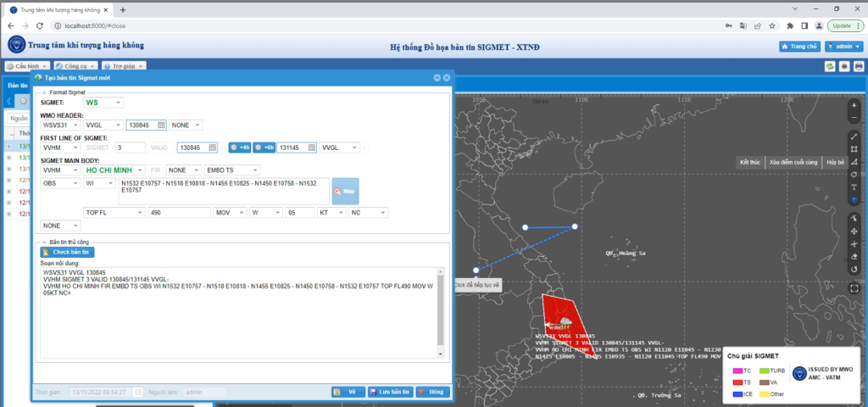
Task: Open the Trợ giúp menu
Action: [124, 66]
